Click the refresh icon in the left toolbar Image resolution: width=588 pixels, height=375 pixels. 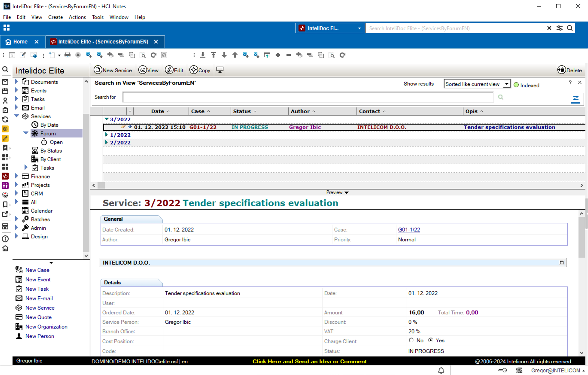153,55
